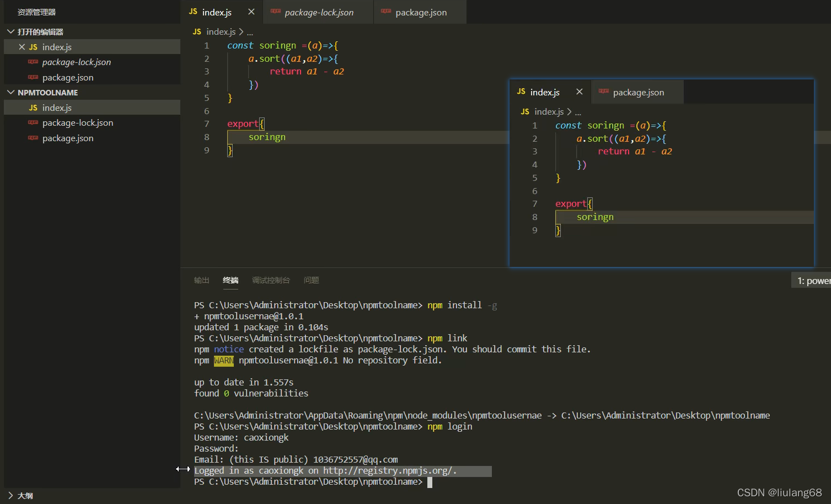Click 'const' keyword on line 1
Screen dimensions: 831x504
coord(240,46)
